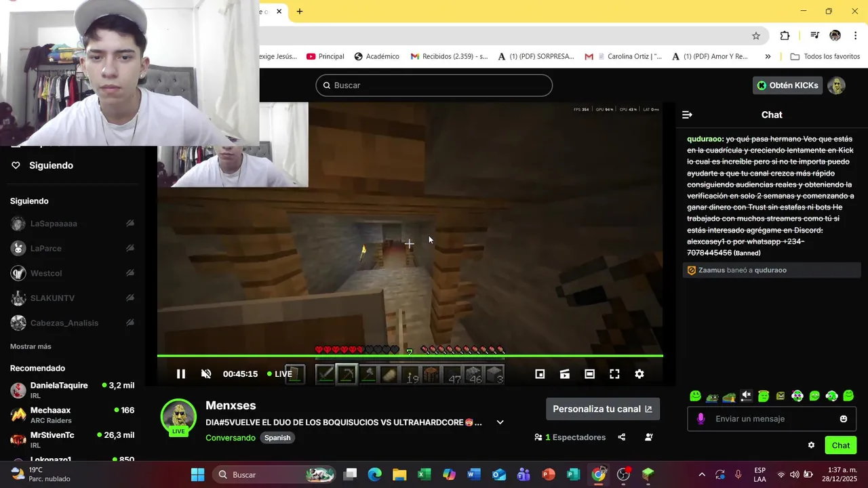Select the Spanish language tag
This screenshot has width=868, height=488.
(277, 438)
